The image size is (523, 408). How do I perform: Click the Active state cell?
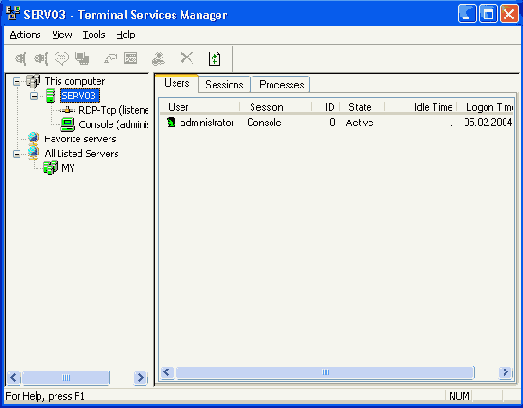click(359, 123)
